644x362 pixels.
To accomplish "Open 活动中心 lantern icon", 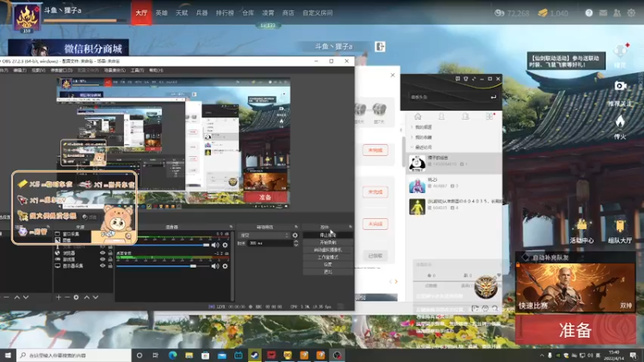I will pos(581,226).
